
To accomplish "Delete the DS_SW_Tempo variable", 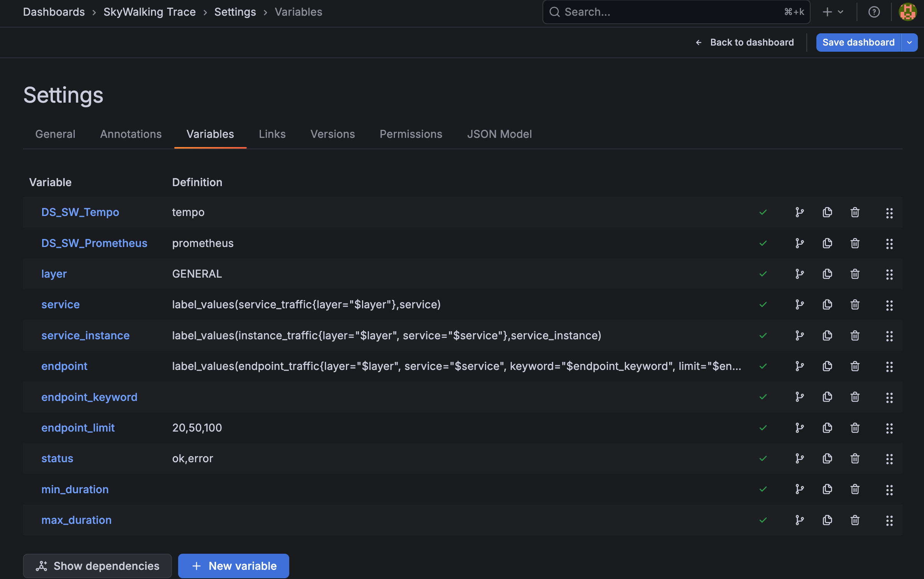I will tap(855, 212).
